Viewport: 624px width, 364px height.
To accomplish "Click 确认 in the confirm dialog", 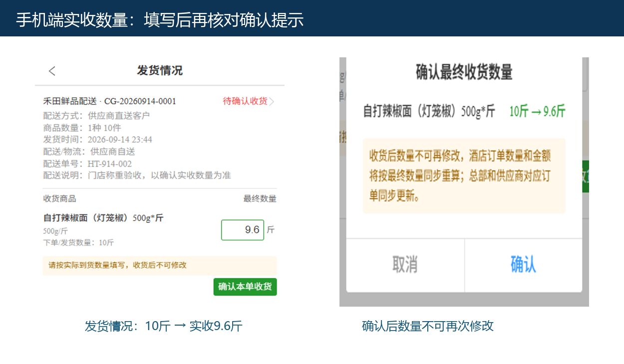I will 523,265.
